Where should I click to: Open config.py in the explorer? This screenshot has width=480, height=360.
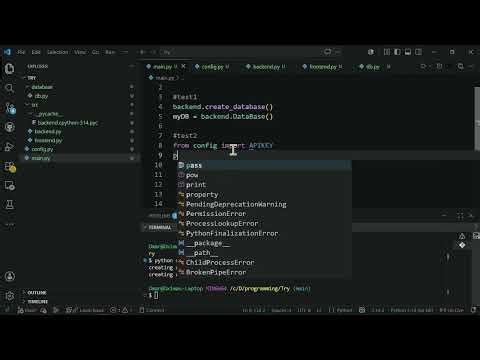point(42,149)
